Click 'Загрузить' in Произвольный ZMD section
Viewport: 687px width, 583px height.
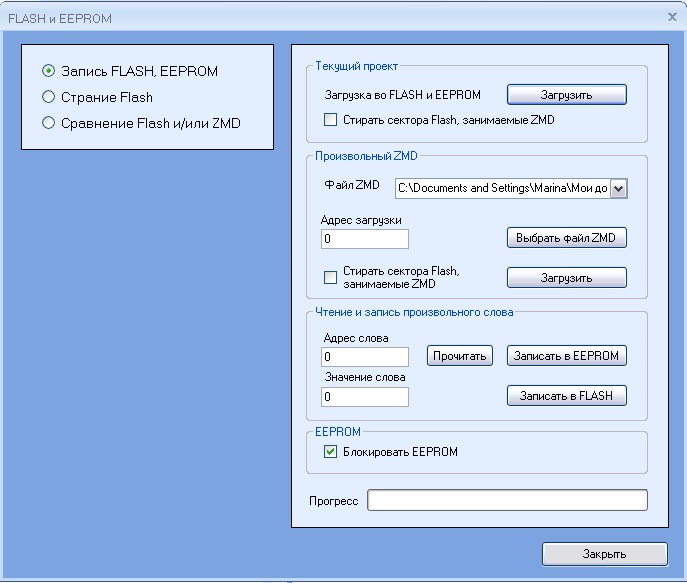coord(566,277)
